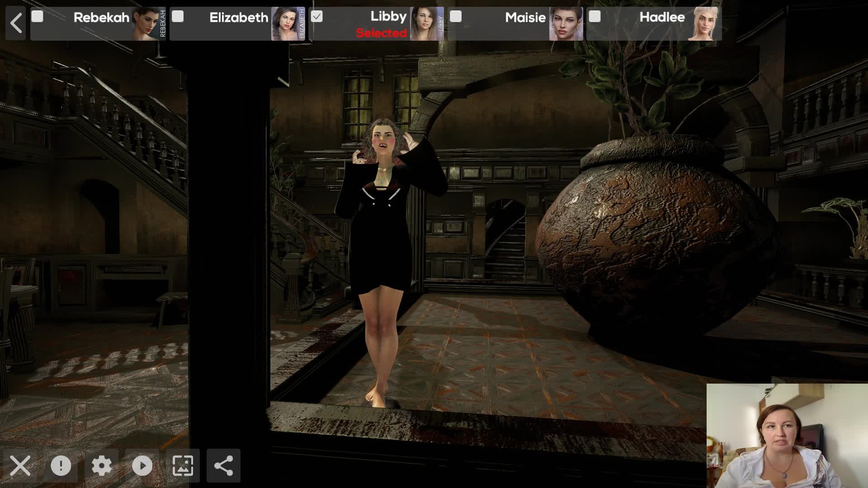Tick the Hadlee checkbox

[x=595, y=17]
